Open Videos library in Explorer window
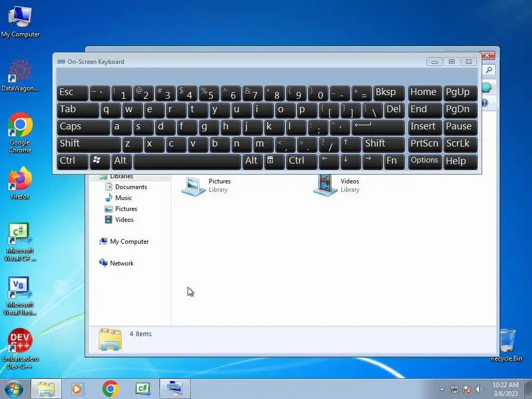 [337, 185]
